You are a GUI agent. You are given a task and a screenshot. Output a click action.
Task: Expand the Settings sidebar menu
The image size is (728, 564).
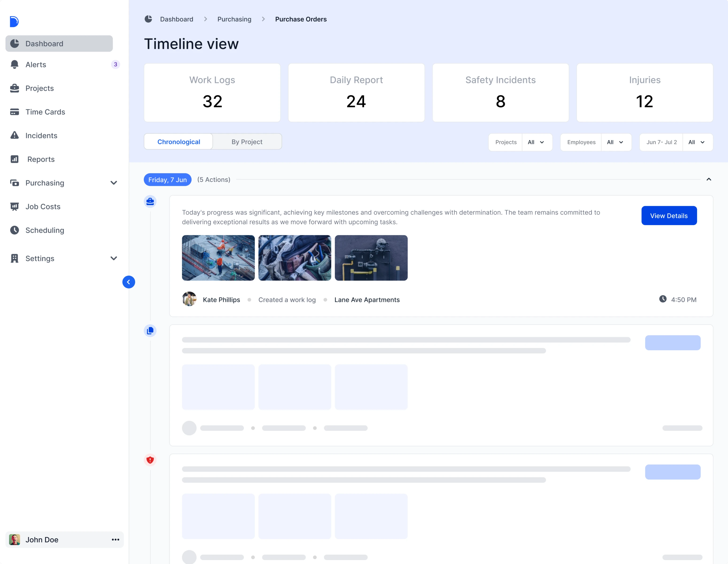[114, 258]
